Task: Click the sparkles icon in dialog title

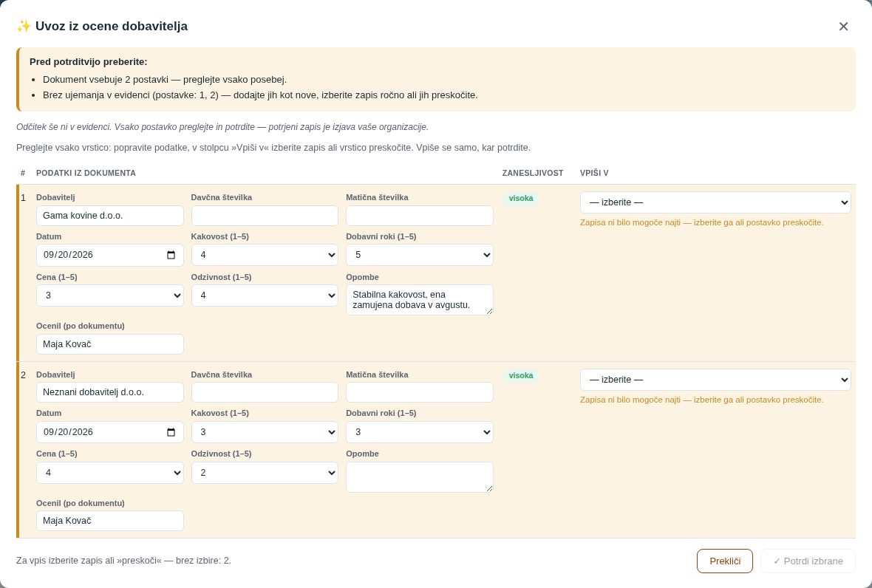Action: pyautogui.click(x=24, y=26)
